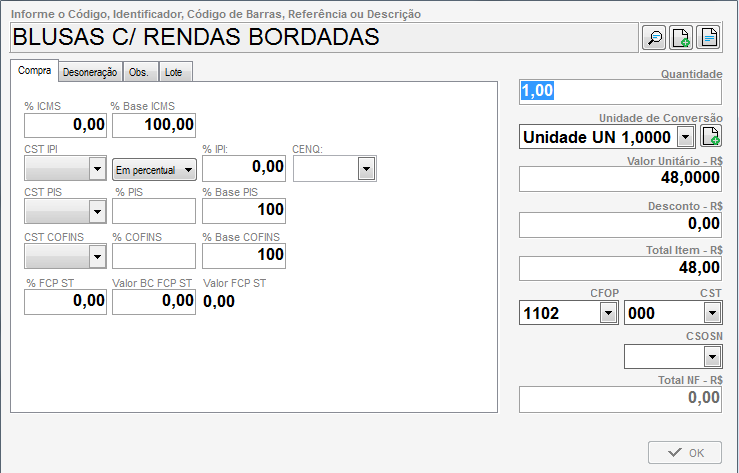Click the Quantidade input field

(x=620, y=91)
